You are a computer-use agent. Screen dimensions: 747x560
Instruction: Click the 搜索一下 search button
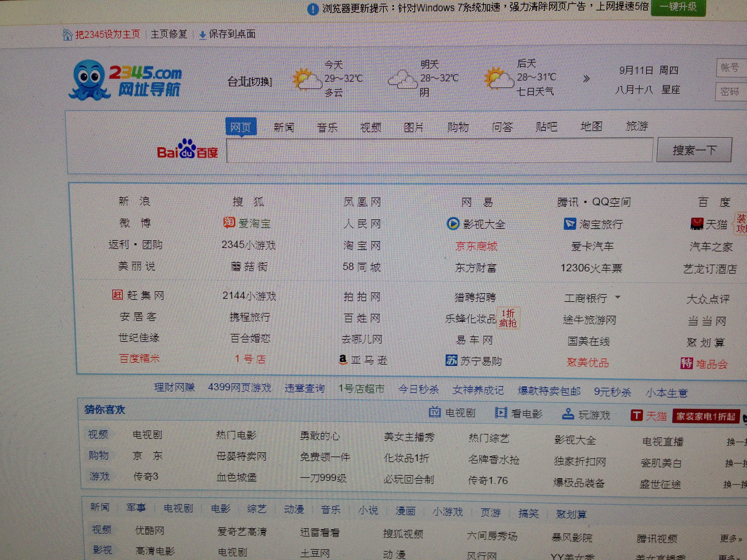click(x=694, y=150)
